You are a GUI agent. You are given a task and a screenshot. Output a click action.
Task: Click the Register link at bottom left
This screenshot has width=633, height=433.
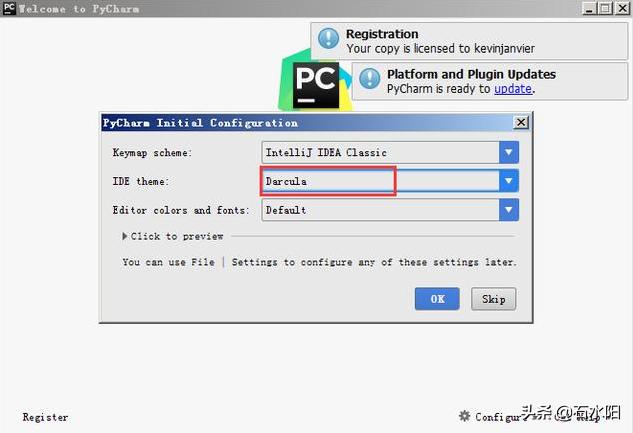45,417
